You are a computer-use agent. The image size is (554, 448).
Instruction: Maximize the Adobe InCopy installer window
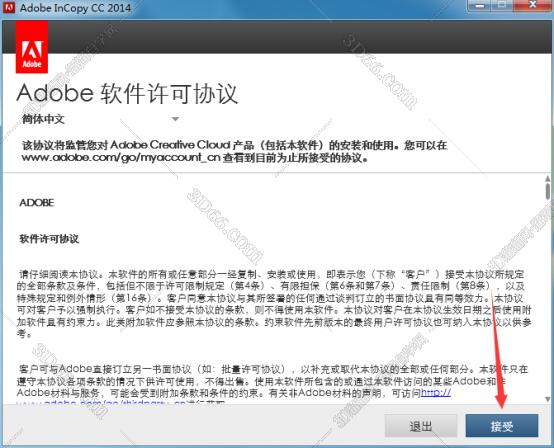pyautogui.click(x=502, y=5)
